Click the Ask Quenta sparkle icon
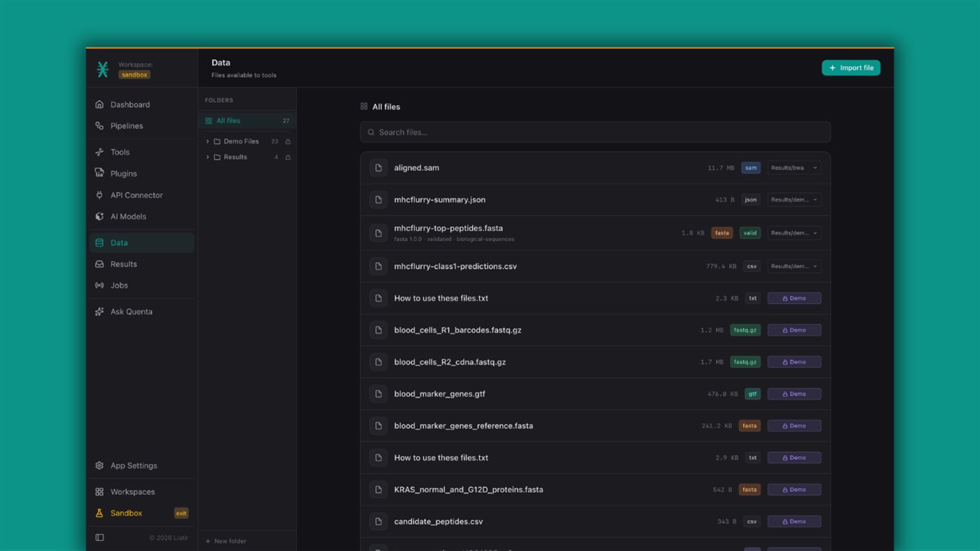This screenshot has height=551, width=980. point(99,312)
